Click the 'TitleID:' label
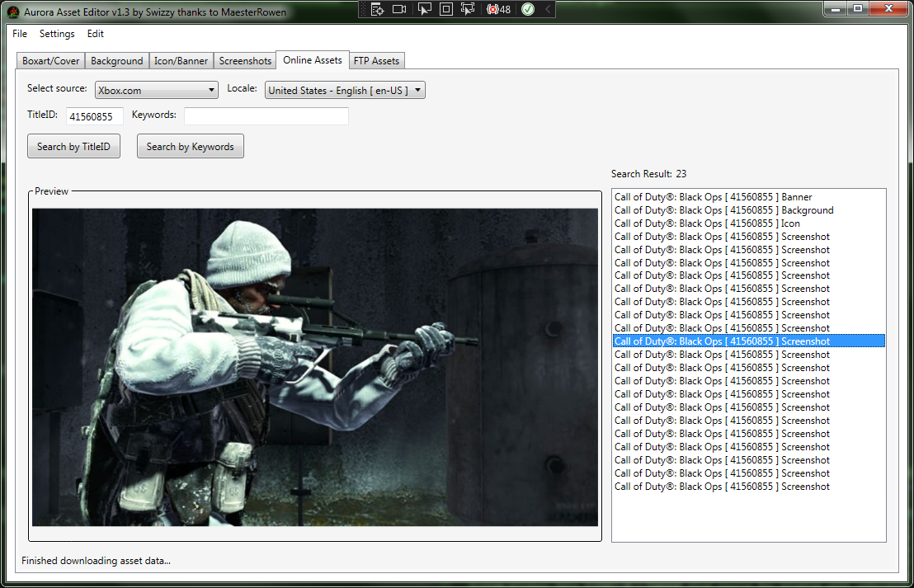Screen dimensions: 914x588 (x=42, y=115)
